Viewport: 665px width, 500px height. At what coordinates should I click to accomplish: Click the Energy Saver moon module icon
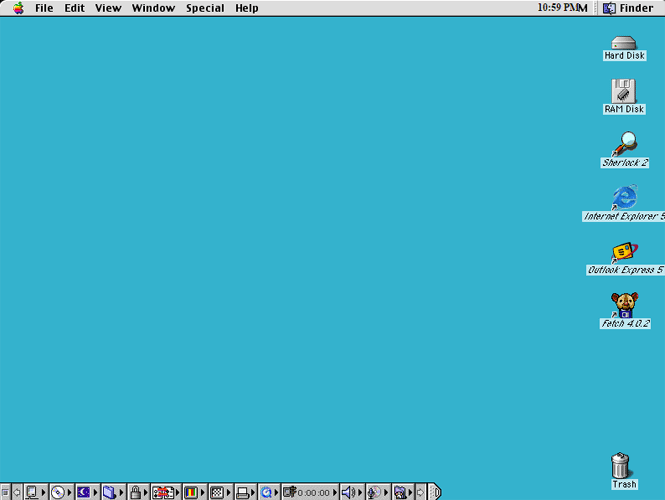pyautogui.click(x=84, y=492)
